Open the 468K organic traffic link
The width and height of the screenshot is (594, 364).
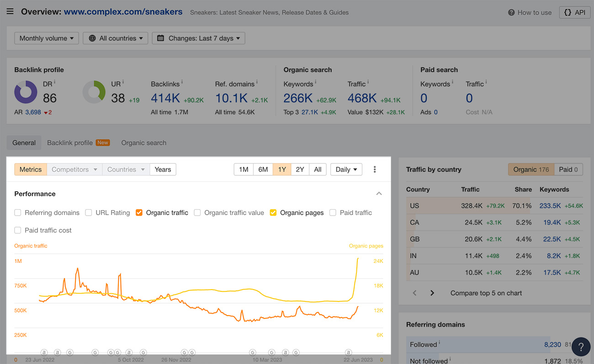coord(362,98)
